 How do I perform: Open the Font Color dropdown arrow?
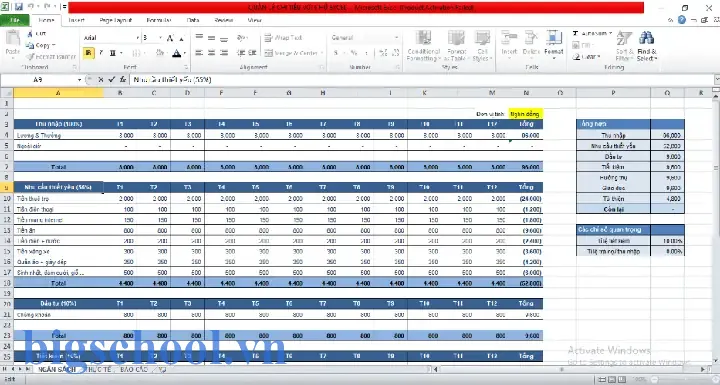click(x=185, y=53)
